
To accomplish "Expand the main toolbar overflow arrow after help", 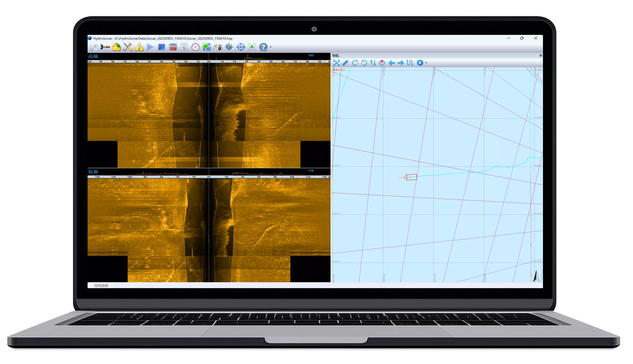I will coord(271,47).
